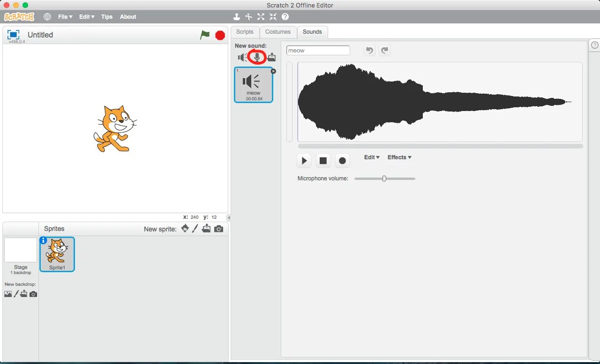
Task: Open the Edit menu in menu bar
Action: click(87, 17)
